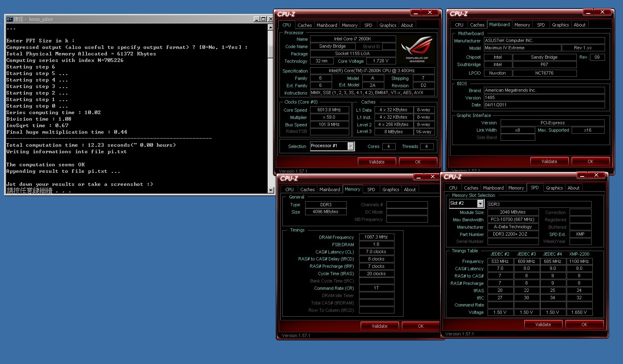The image size is (623, 364).
Task: Click Validate in the CPU tab window
Action: pos(377,162)
